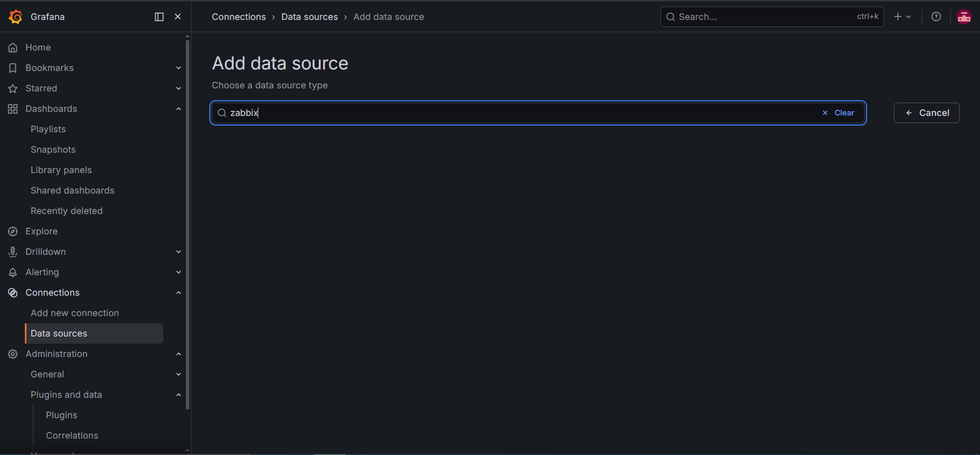Screen dimensions: 980x455
Task: Click Add data source breadcrumb
Action: point(388,17)
